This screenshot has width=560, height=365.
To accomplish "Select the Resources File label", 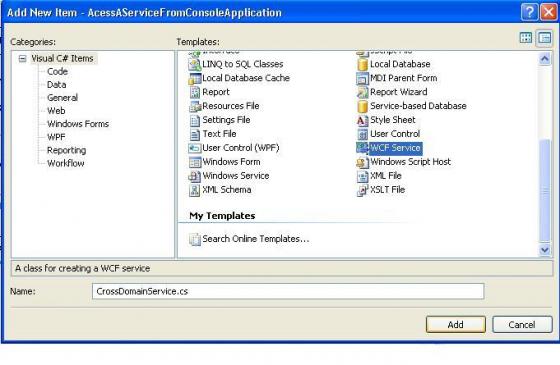I will [231, 106].
